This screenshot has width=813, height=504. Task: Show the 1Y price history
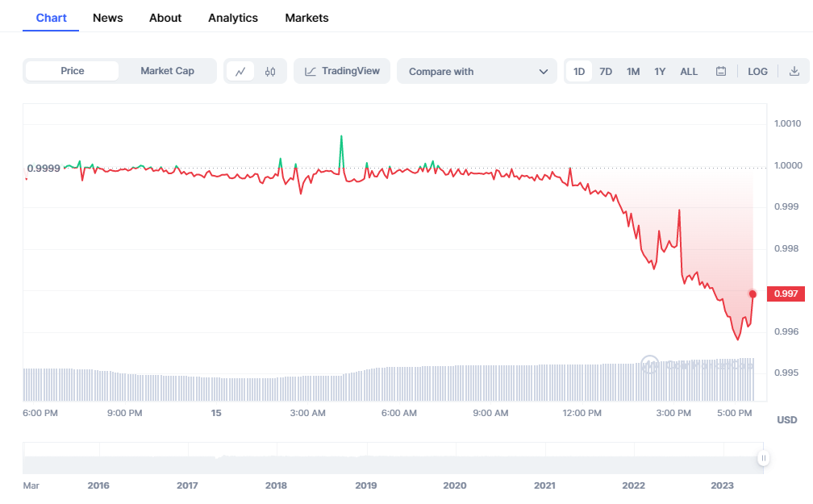[660, 72]
